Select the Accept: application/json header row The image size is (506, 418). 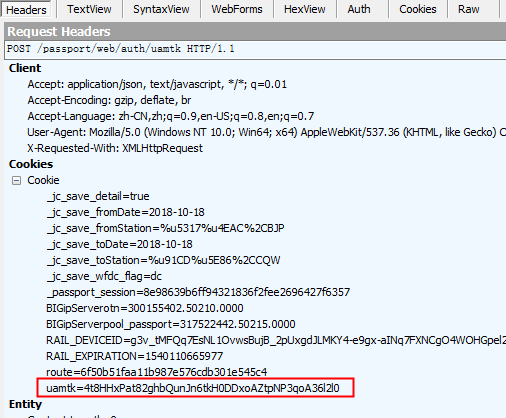pos(157,84)
